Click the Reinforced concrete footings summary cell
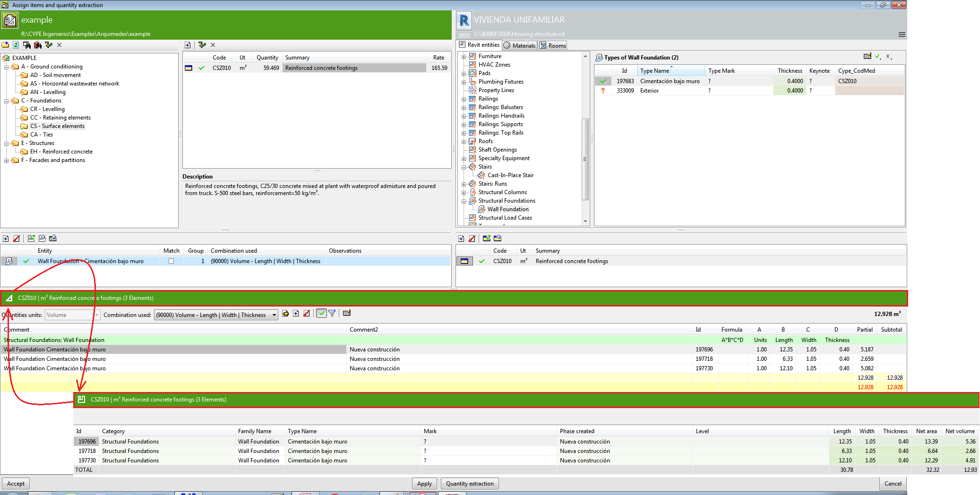 (x=354, y=68)
